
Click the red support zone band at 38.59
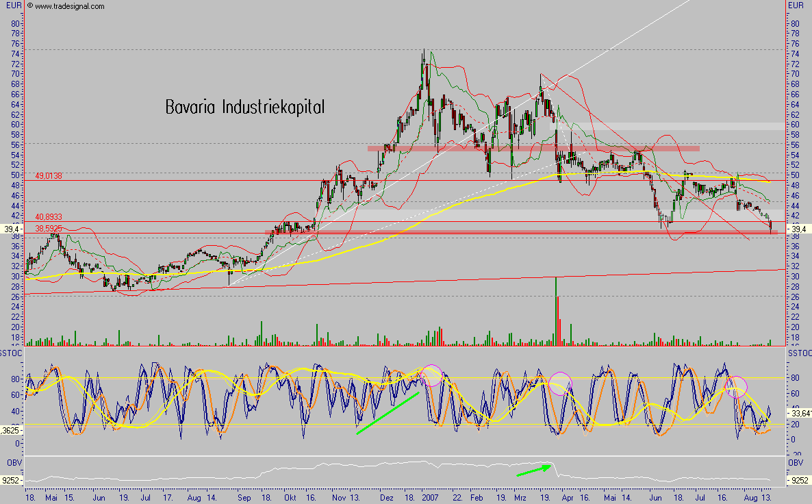[479, 232]
